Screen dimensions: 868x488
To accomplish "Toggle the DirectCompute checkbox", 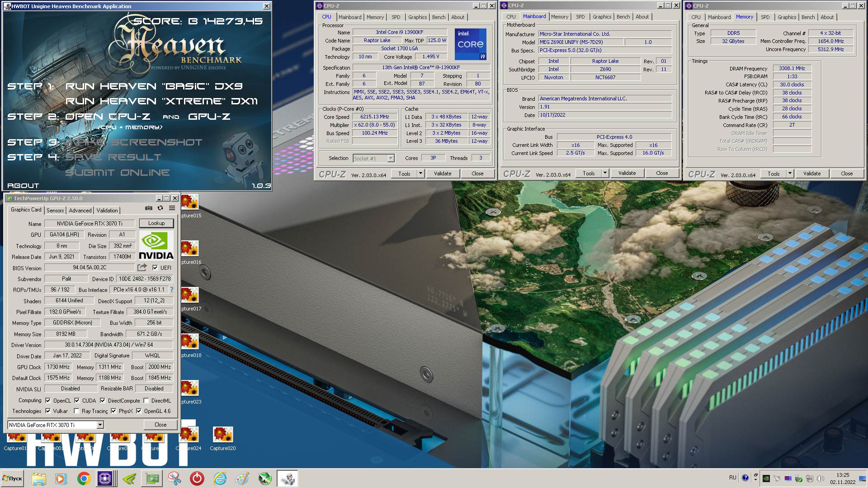I will 103,400.
